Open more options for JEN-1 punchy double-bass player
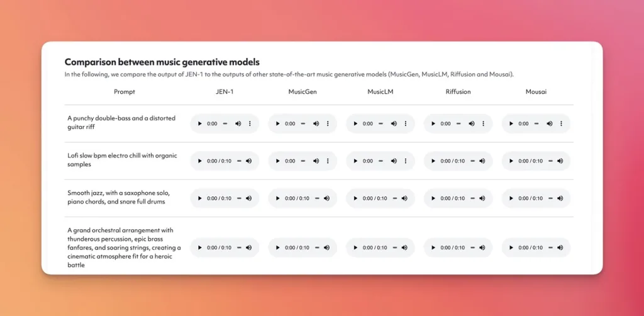This screenshot has width=644, height=316. (x=250, y=124)
